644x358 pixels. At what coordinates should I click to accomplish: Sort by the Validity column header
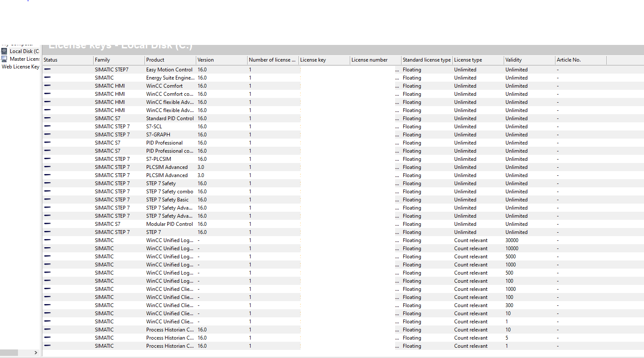point(529,60)
